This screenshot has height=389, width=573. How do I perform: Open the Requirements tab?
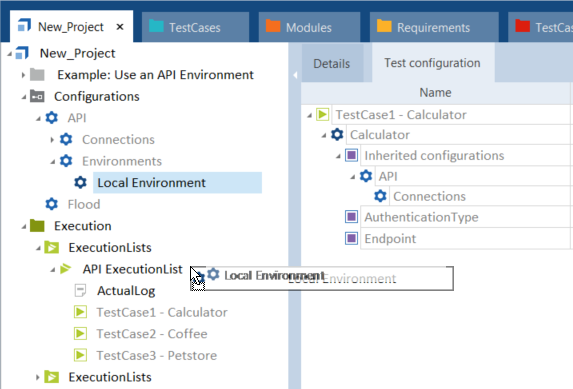click(434, 27)
